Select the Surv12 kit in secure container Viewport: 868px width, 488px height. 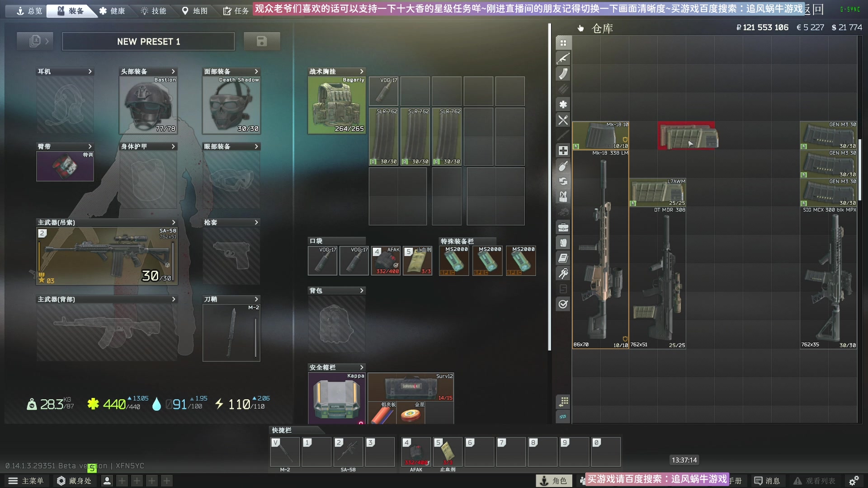click(410, 387)
